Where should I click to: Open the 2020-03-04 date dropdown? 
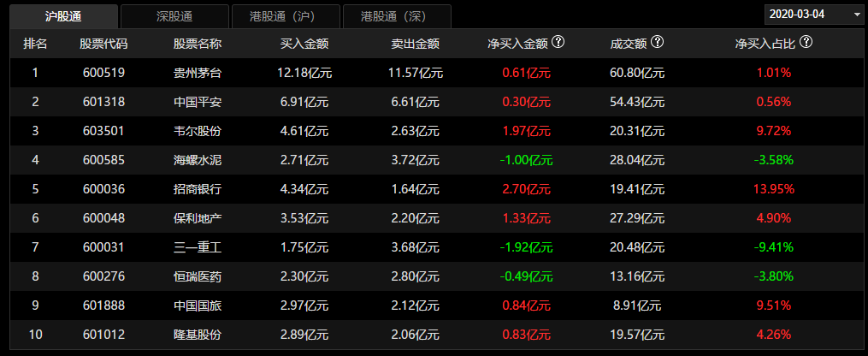(816, 14)
